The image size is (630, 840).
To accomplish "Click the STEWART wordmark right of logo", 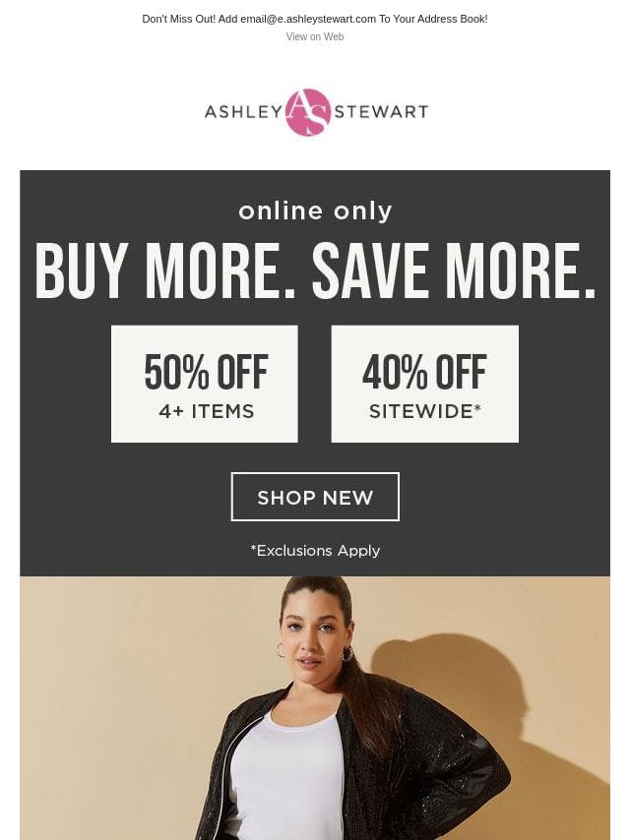I will [381, 111].
